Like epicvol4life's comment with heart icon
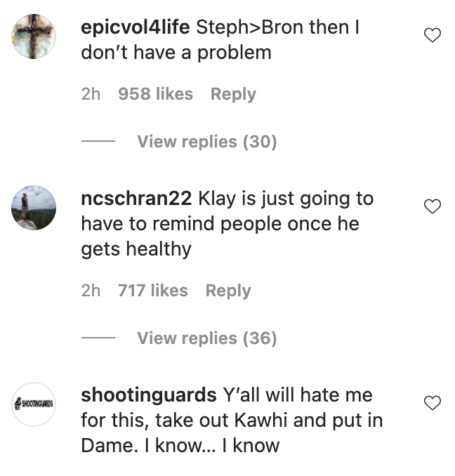 (433, 34)
